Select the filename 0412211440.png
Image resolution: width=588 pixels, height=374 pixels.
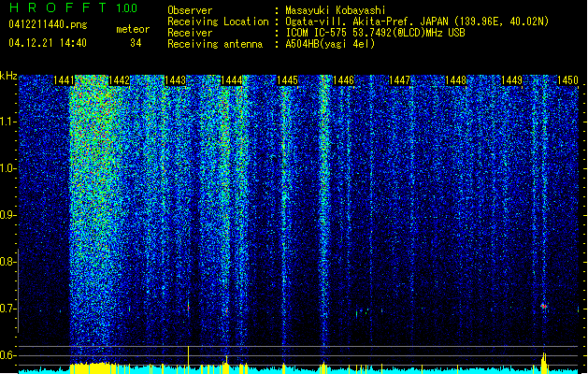[x=48, y=24]
